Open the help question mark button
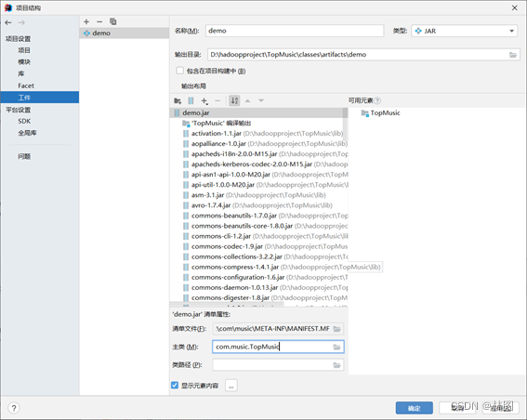 point(14,408)
